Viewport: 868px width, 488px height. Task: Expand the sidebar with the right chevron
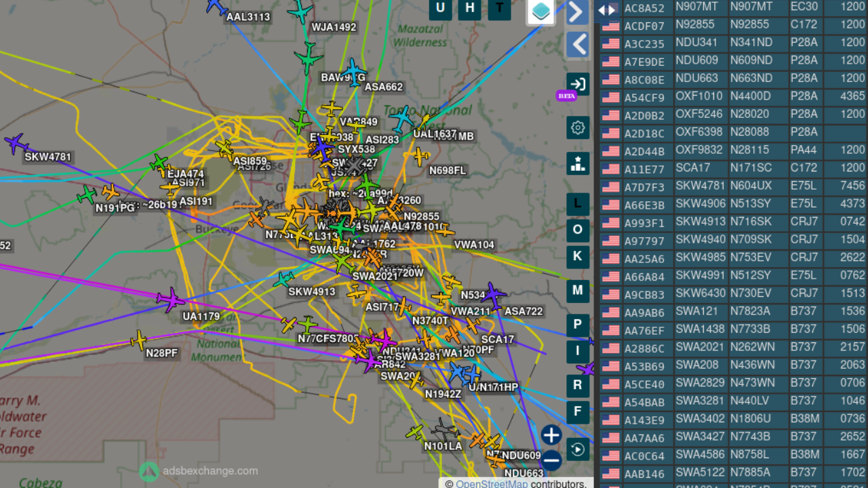(578, 12)
